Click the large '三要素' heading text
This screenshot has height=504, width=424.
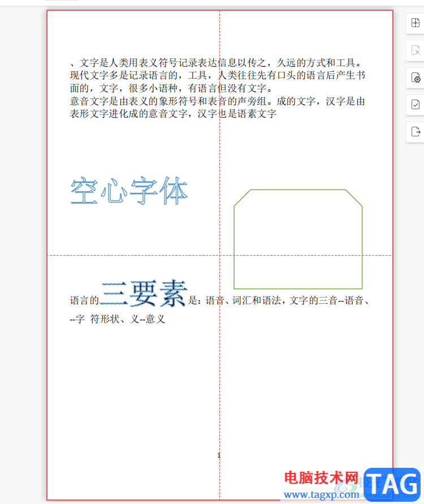coord(143,293)
